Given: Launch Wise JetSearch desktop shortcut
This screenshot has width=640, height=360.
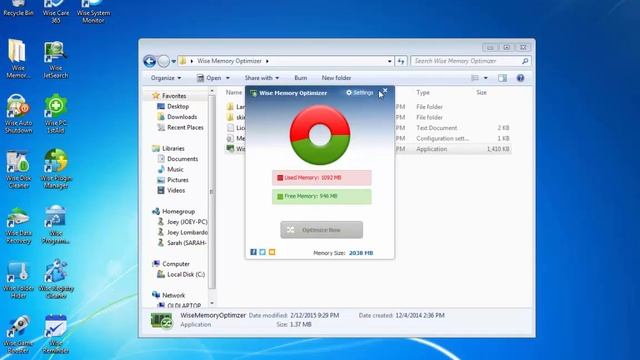Looking at the screenshot, I should [x=56, y=60].
